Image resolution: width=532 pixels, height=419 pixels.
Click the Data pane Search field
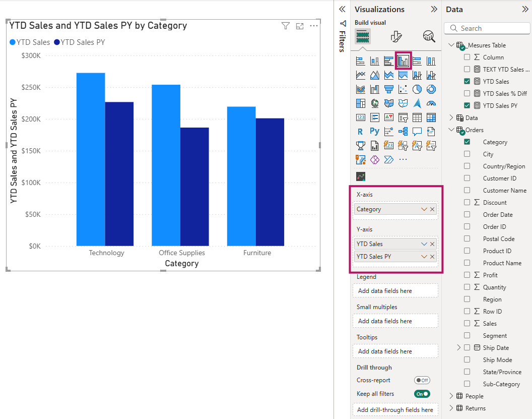pyautogui.click(x=487, y=28)
